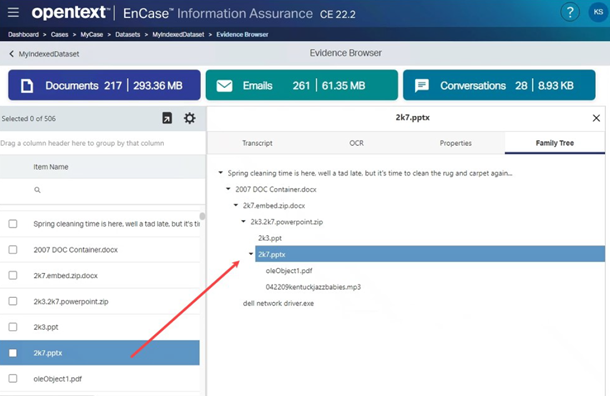This screenshot has width=610, height=396.
Task: Click the Conversations chat bubble icon
Action: (422, 86)
